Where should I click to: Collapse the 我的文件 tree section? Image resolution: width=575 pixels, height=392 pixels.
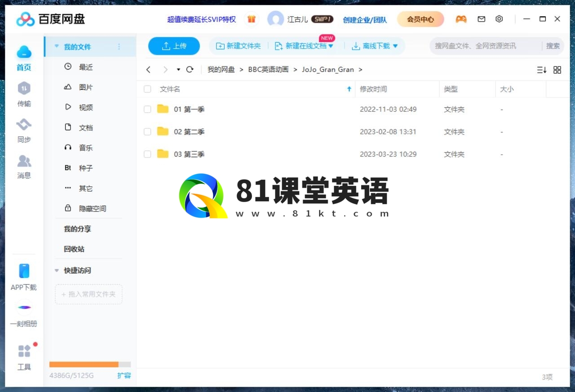tap(57, 46)
